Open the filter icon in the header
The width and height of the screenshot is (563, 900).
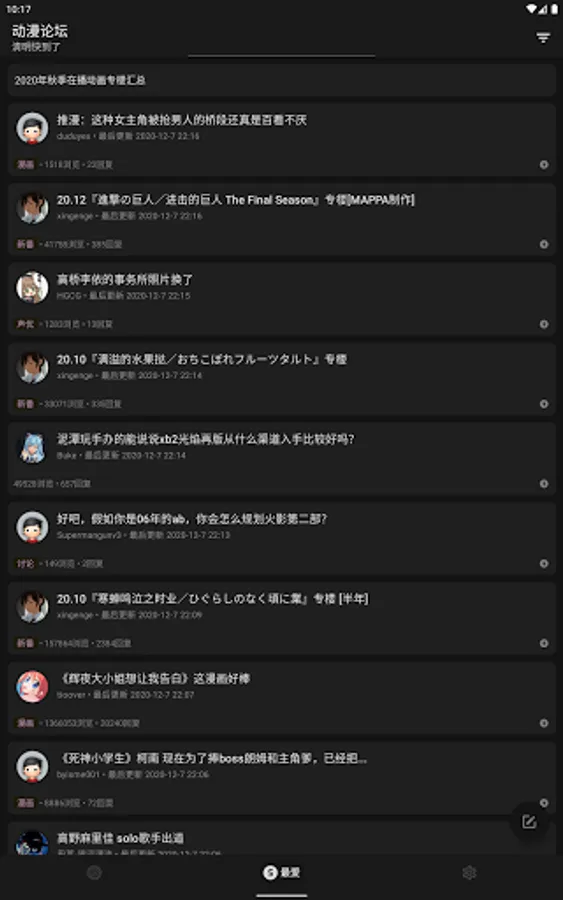(x=543, y=38)
